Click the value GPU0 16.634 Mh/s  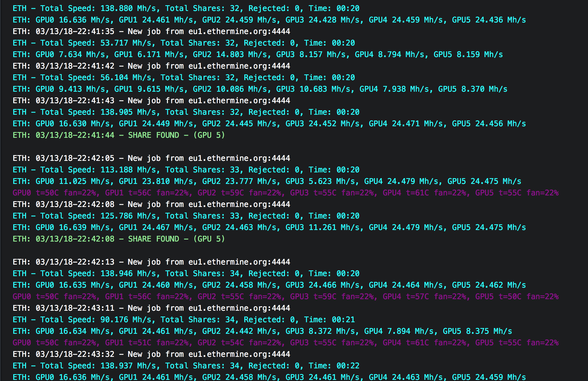coord(73,331)
